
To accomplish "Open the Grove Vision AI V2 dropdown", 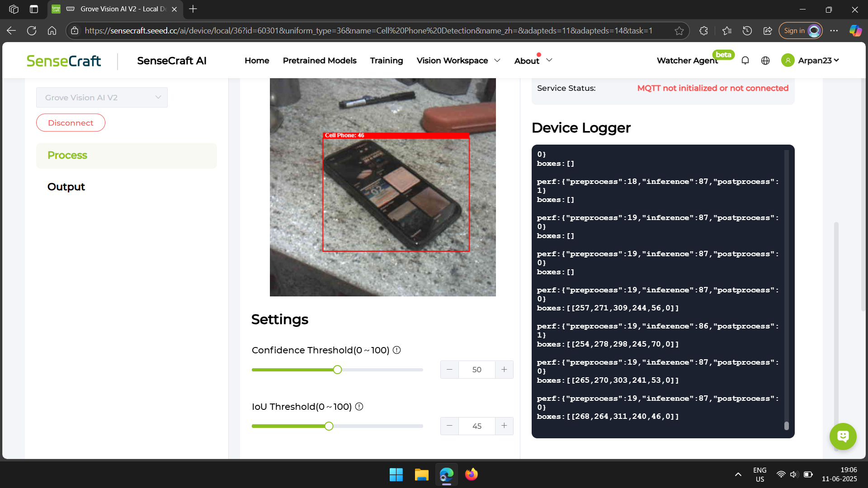I will [x=102, y=98].
